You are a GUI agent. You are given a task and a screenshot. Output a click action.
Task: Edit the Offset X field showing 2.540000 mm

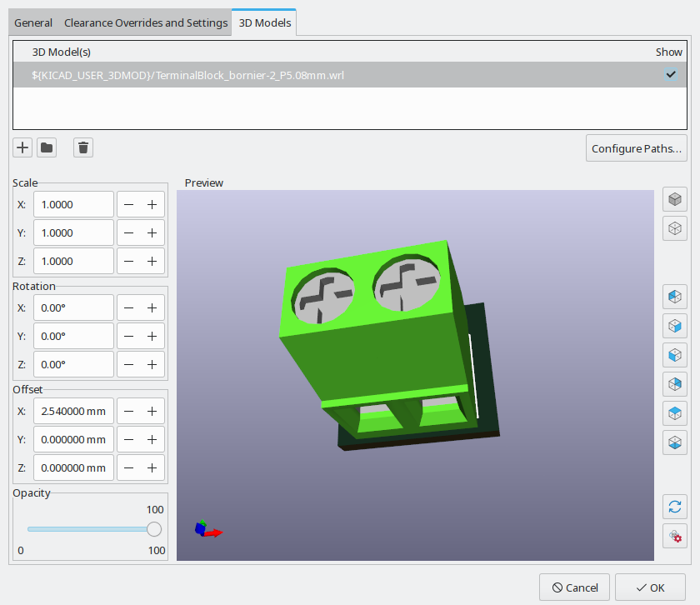click(x=73, y=411)
